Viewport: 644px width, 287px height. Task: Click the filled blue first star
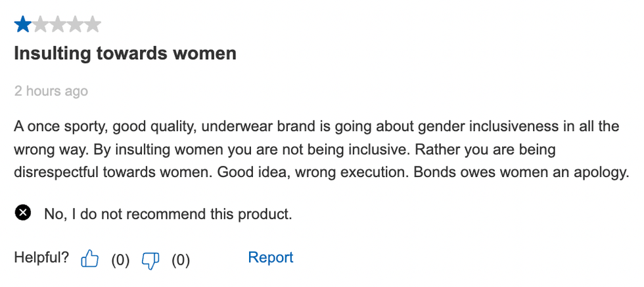[x=23, y=25]
